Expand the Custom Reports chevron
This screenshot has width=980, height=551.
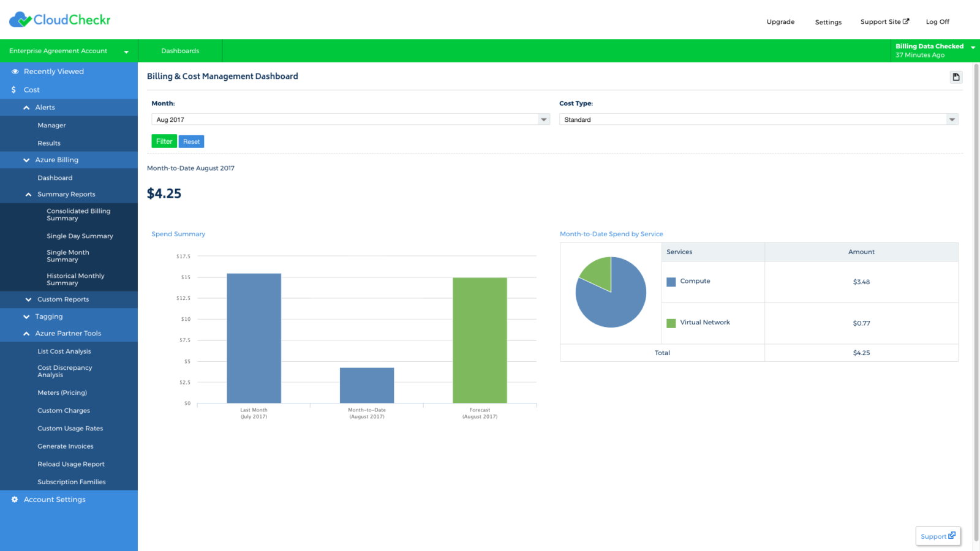tap(28, 300)
